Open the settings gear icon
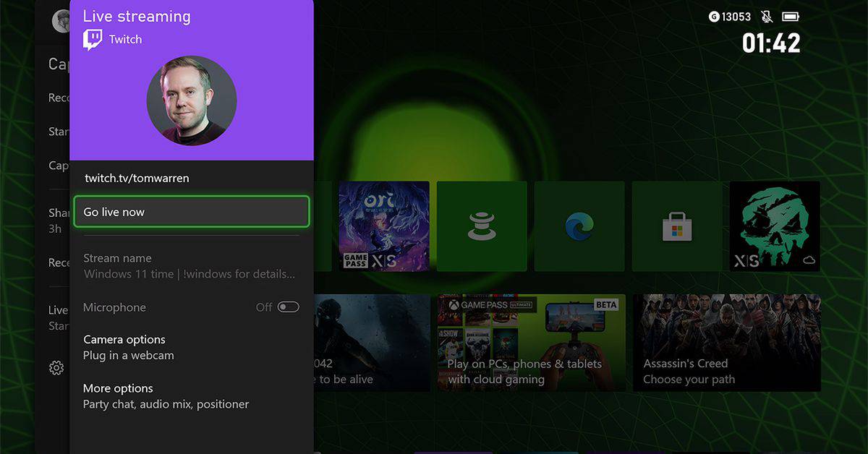 click(x=56, y=368)
